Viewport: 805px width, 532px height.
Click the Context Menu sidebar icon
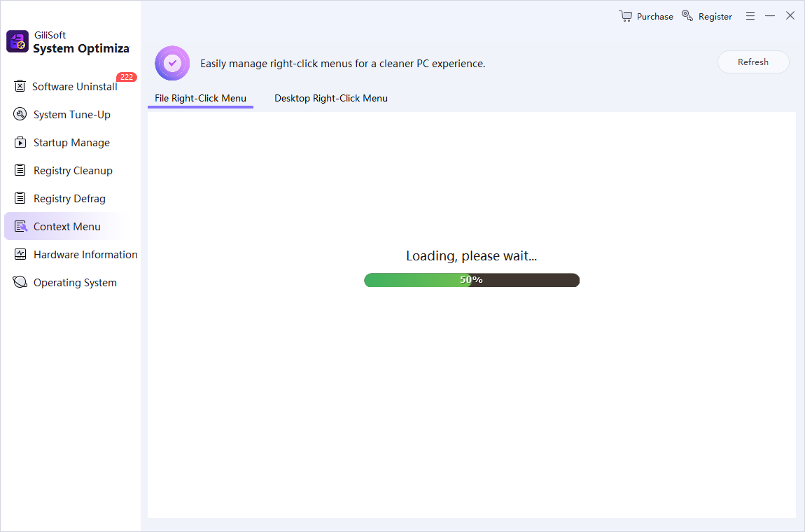(x=20, y=226)
